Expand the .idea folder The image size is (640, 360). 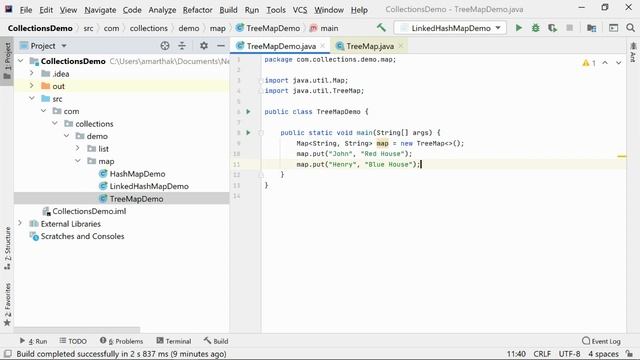(x=32, y=73)
